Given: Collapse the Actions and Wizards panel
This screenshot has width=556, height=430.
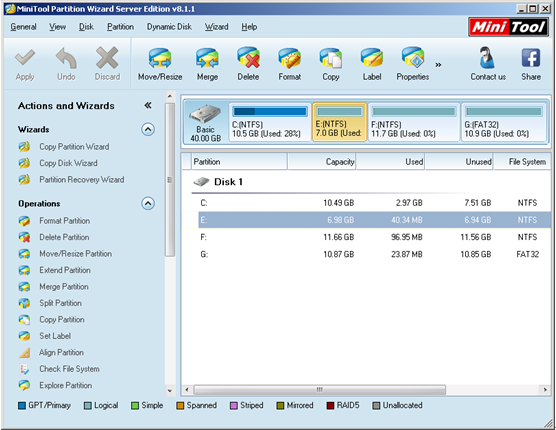Looking at the screenshot, I should [148, 105].
